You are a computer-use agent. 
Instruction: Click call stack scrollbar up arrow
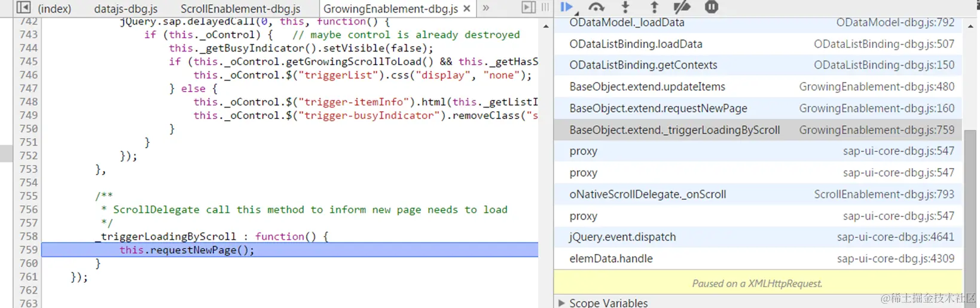coord(970,26)
